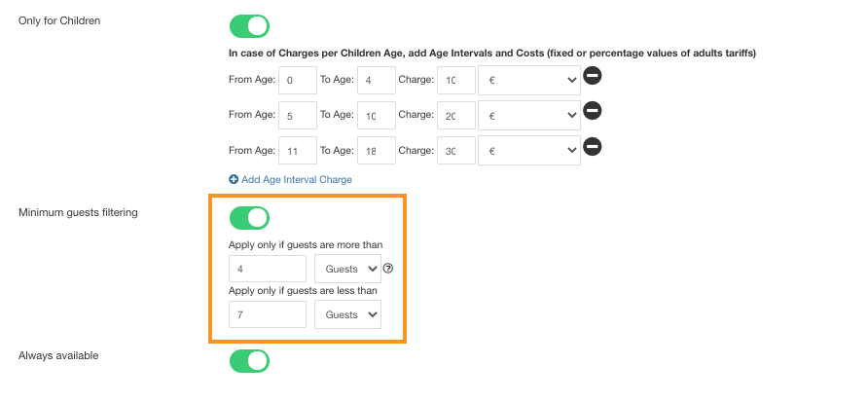
Task: Remove the age 11 to 18 charge row
Action: 593,147
